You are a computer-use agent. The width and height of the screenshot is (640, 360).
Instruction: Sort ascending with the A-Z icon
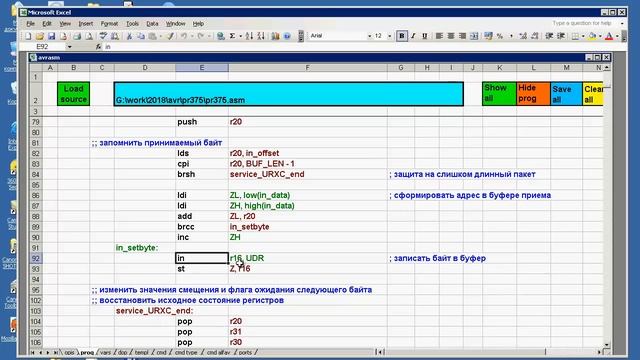point(249,36)
